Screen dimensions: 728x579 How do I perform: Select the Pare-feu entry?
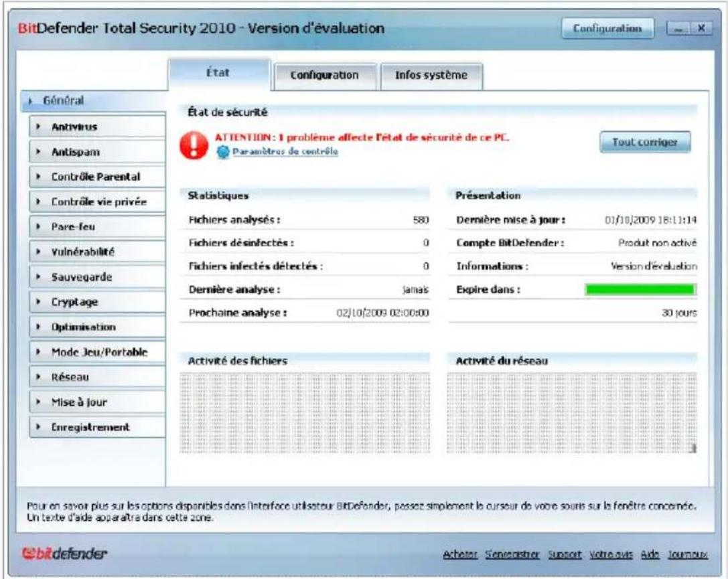point(97,226)
